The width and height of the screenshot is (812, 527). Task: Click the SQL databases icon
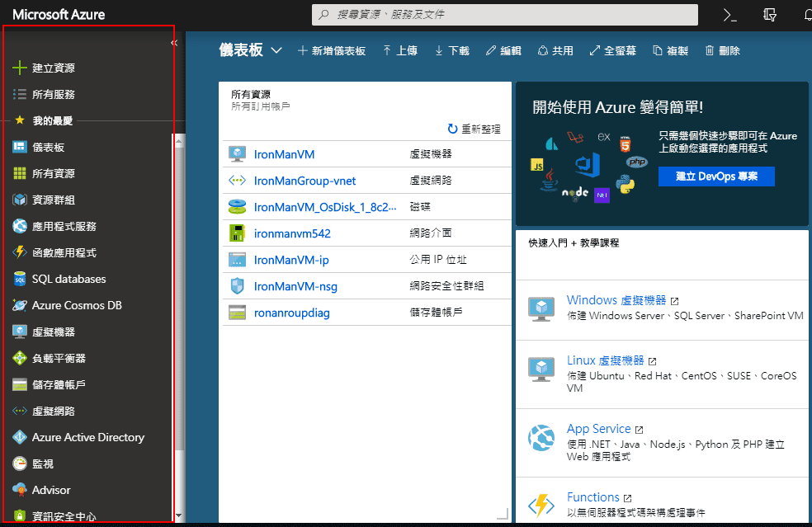[20, 279]
